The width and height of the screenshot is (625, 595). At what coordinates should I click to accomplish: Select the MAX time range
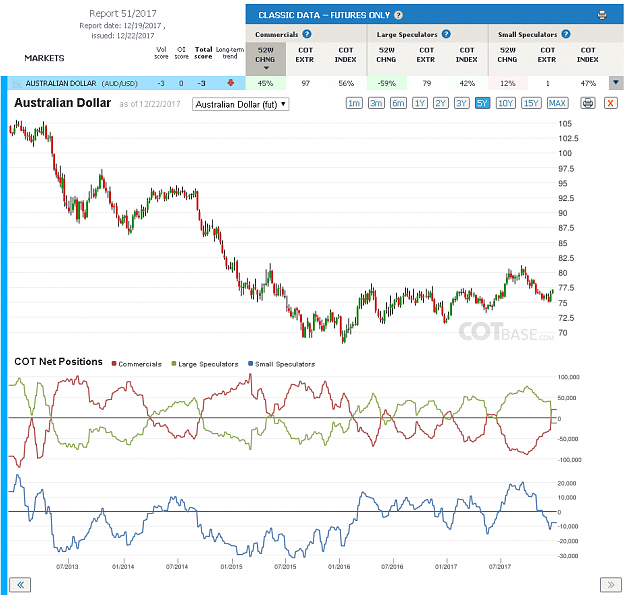(x=557, y=104)
